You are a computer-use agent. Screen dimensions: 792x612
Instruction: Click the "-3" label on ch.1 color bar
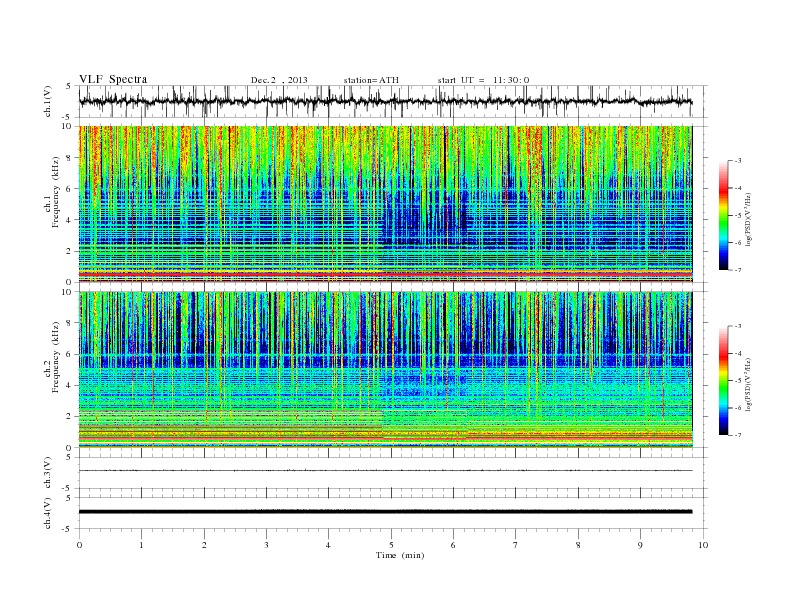click(737, 161)
